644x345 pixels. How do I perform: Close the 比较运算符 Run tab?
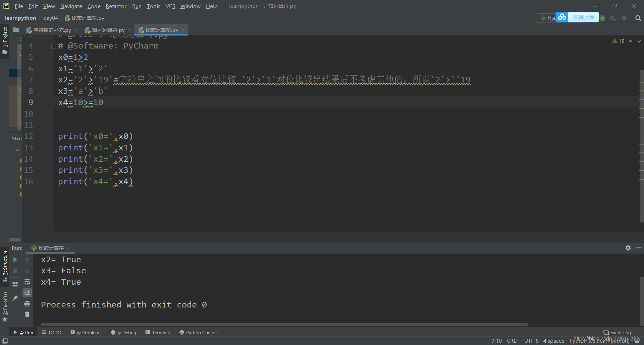[69, 248]
